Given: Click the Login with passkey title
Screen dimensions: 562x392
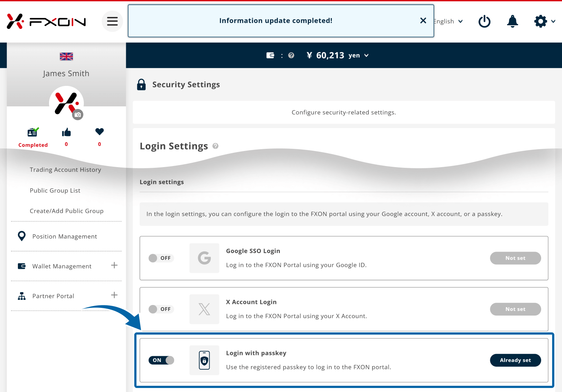Looking at the screenshot, I should coord(256,353).
